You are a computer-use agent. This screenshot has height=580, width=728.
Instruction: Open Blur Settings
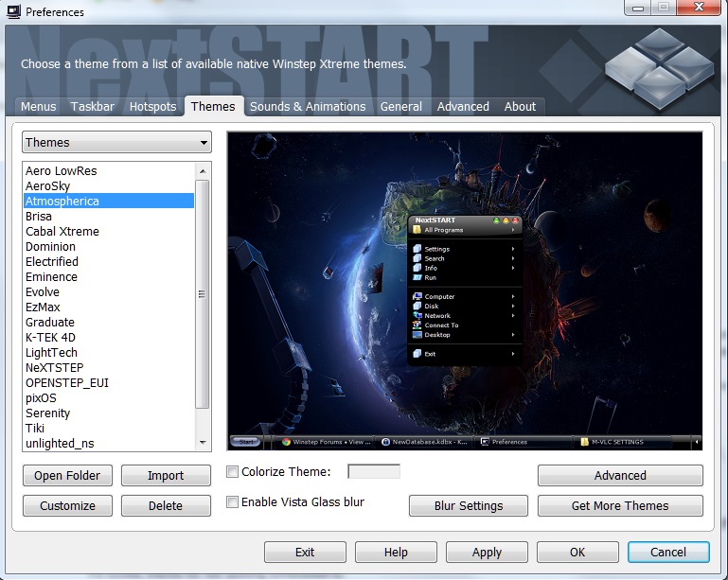tap(468, 506)
